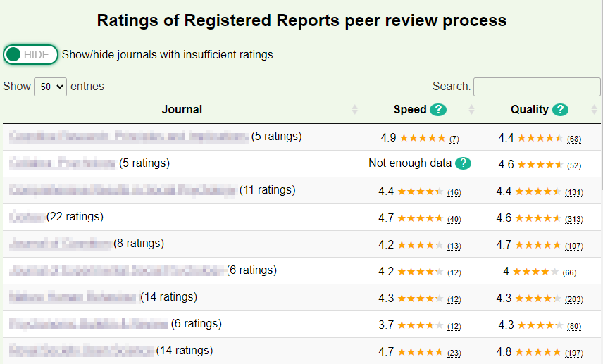Open blurred journal link with speed rating 3.7
603x364 pixels.
pyautogui.click(x=89, y=324)
